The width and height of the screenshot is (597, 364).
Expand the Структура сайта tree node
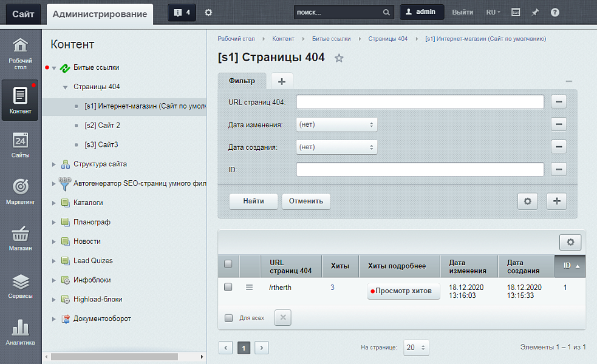(53, 164)
